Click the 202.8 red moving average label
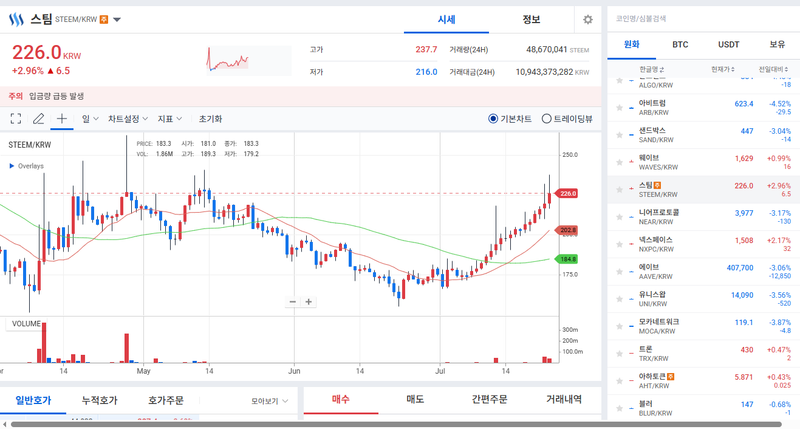The width and height of the screenshot is (800, 429). click(567, 230)
